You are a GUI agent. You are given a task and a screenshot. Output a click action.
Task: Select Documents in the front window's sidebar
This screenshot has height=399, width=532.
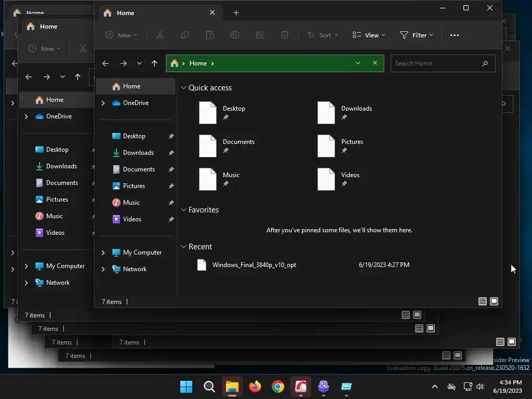(139, 169)
